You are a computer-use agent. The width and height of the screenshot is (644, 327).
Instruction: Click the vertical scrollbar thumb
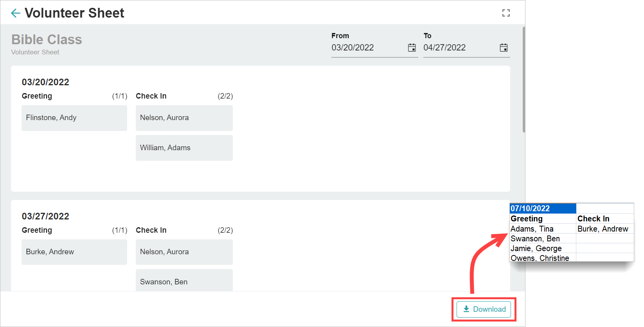[524, 79]
